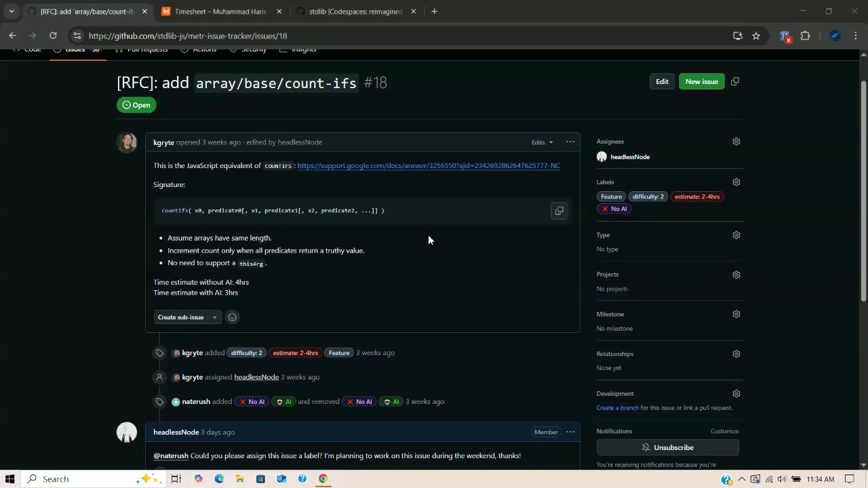Click headlessNode link in assigned event
The height and width of the screenshot is (488, 868).
click(256, 377)
